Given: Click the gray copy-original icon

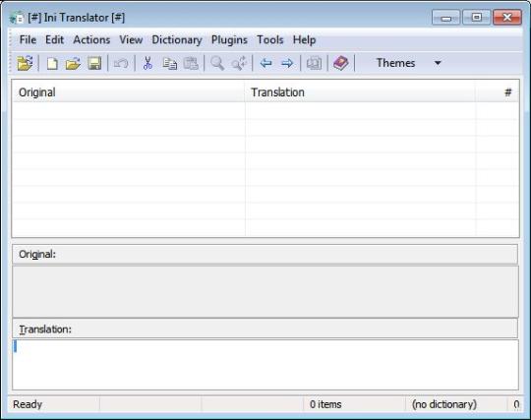Looking at the screenshot, I should (314, 63).
